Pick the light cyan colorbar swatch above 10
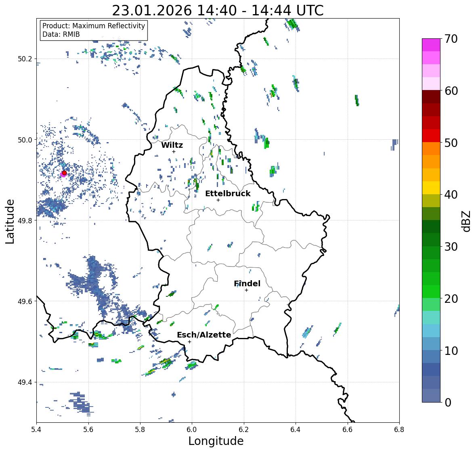476x451 pixels. tap(431, 331)
